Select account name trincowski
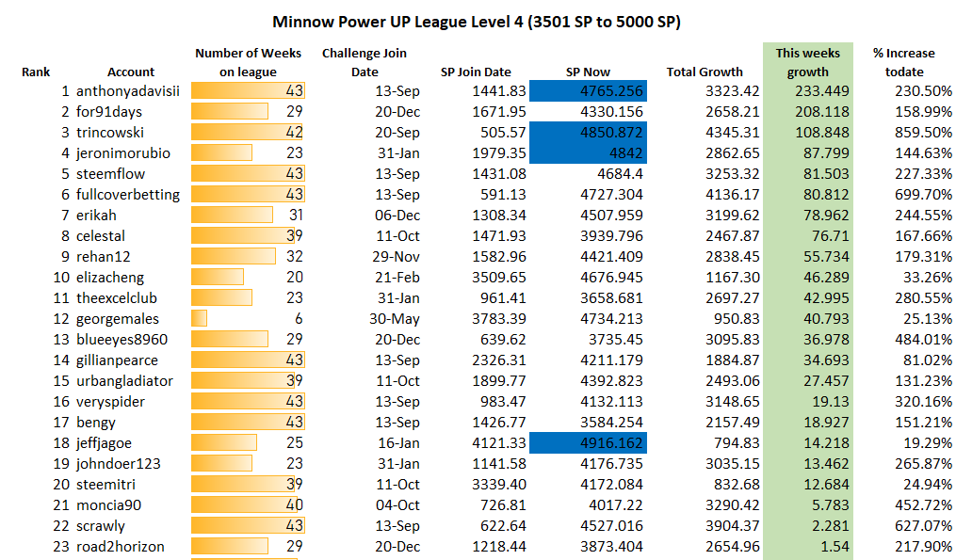 click(x=110, y=133)
